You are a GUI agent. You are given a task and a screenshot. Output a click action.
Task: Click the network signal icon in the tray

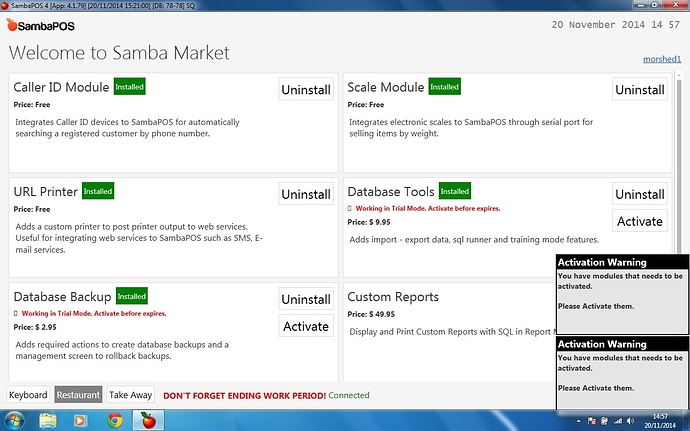pos(618,421)
